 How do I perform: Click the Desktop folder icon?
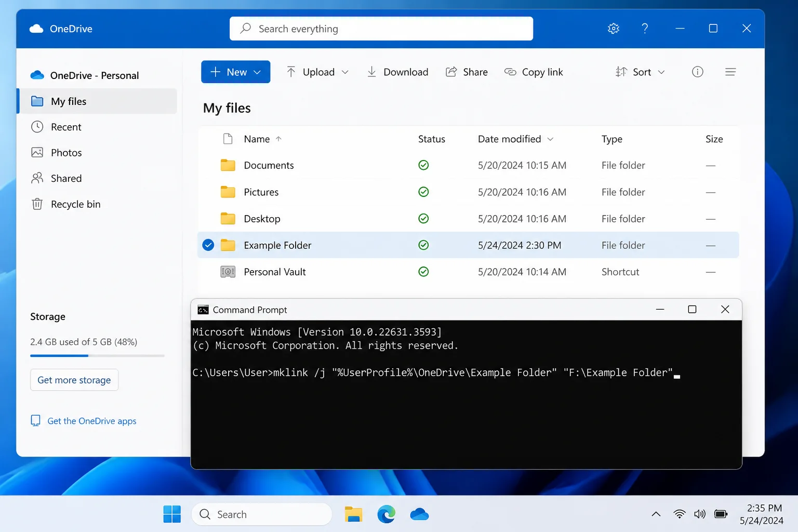228,219
